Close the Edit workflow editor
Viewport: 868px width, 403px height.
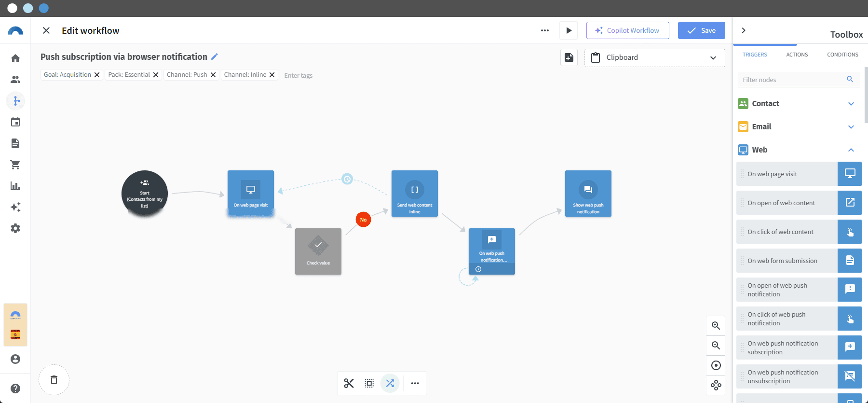click(x=46, y=30)
